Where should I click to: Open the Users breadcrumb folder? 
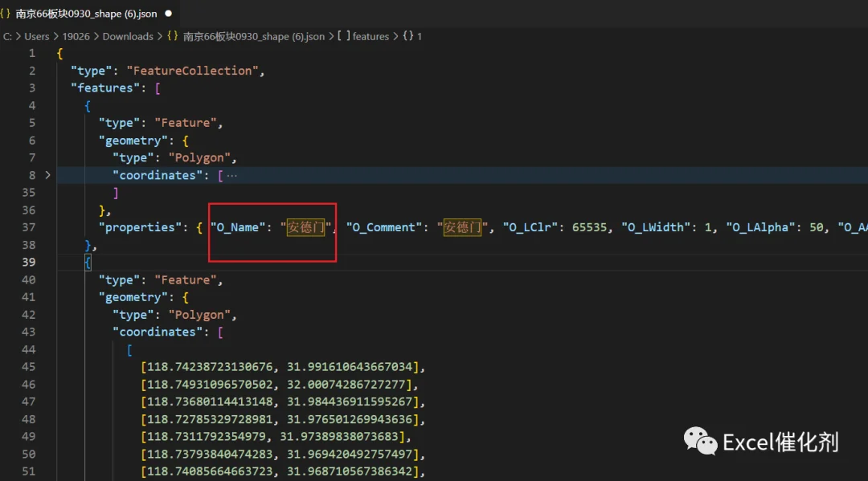click(36, 36)
